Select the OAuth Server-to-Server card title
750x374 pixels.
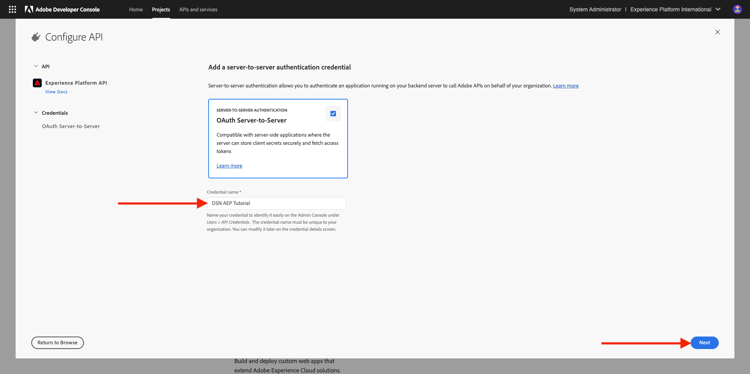252,120
